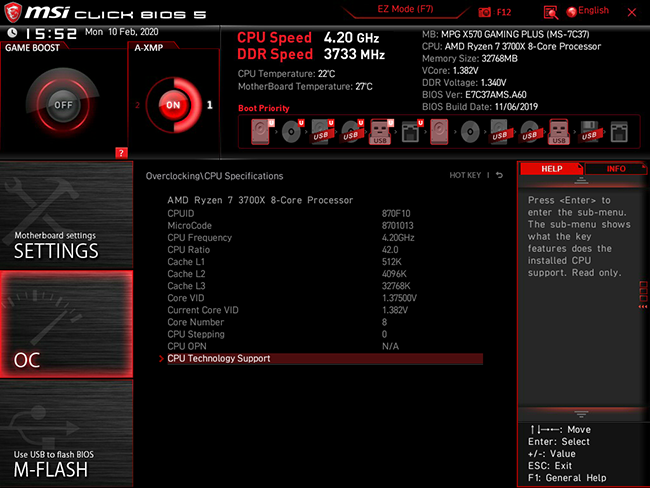Choose A-XMP profile 2
Screen dimensions: 650x488
click(137, 105)
